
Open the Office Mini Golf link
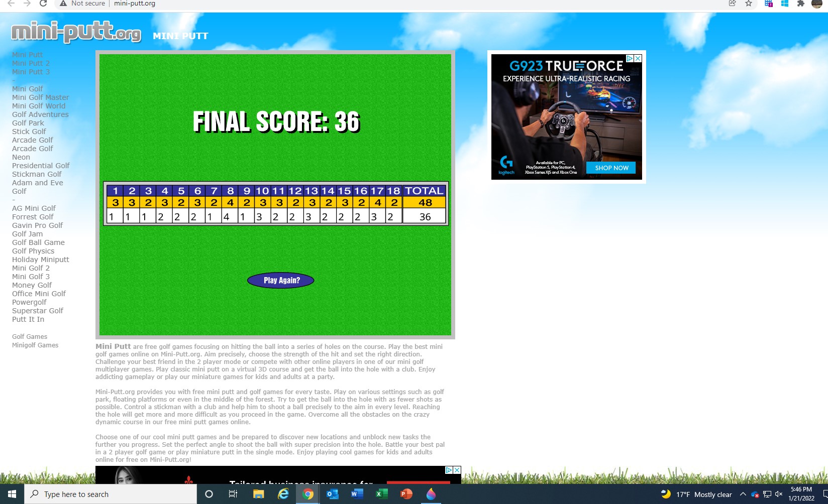(x=39, y=294)
